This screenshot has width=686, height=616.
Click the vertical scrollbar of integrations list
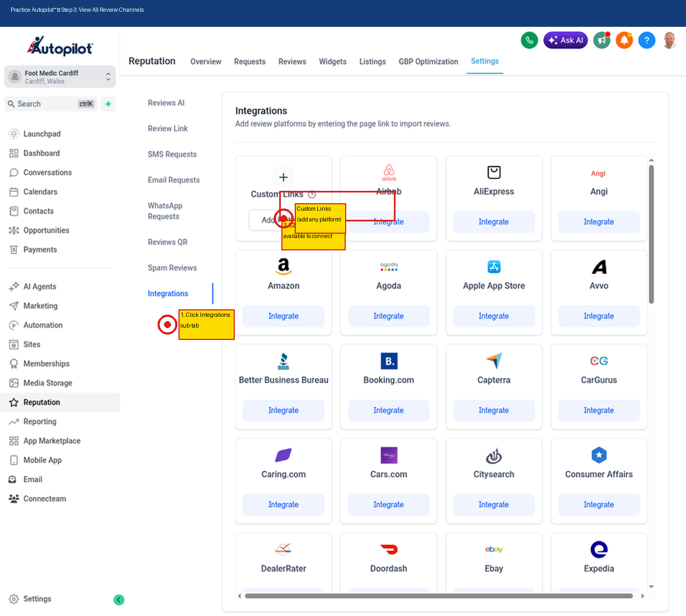tap(652, 234)
